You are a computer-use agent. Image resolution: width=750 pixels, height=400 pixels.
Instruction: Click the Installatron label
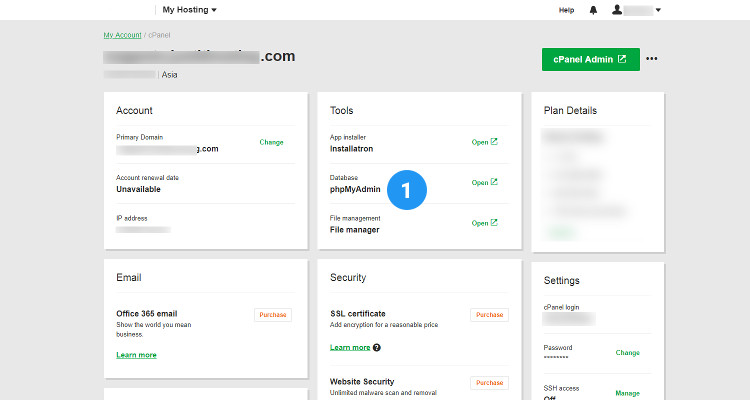(352, 149)
